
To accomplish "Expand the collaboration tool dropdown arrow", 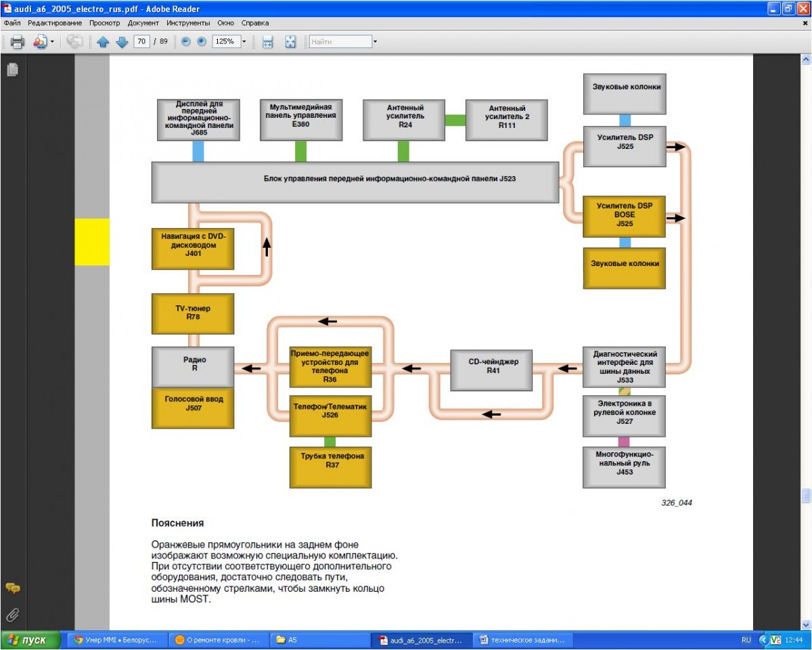I will (x=52, y=42).
